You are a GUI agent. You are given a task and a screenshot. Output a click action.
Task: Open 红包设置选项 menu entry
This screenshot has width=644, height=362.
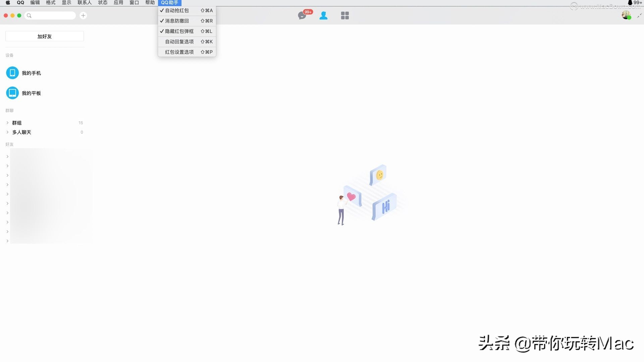(x=179, y=52)
